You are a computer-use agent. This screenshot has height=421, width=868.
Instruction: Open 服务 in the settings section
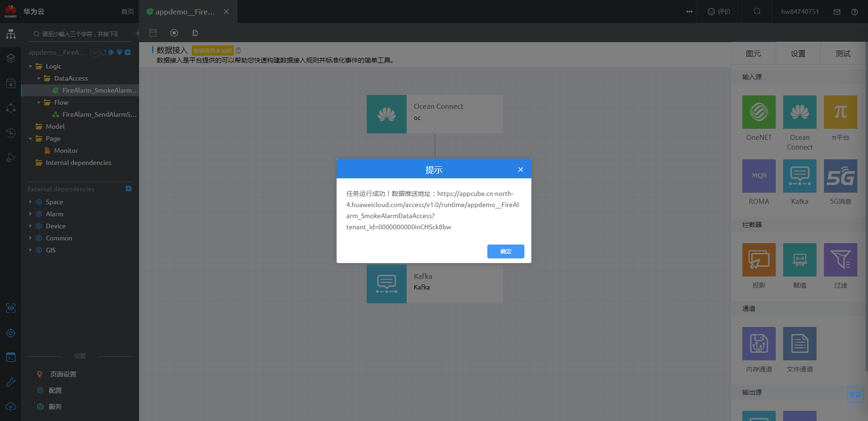tap(55, 407)
